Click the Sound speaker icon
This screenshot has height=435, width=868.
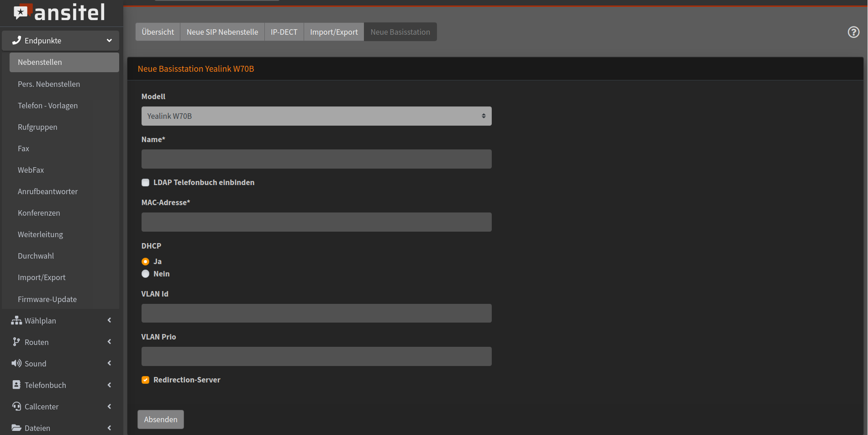(x=16, y=363)
